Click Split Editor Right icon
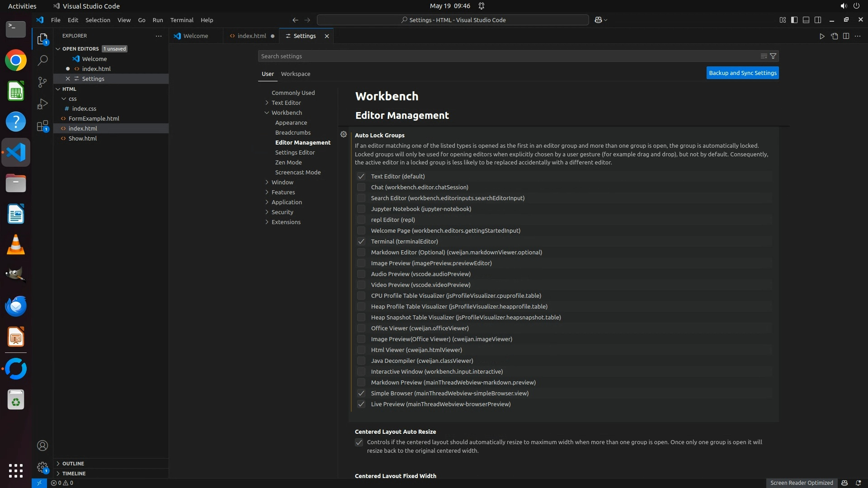This screenshot has width=868, height=488. pyautogui.click(x=846, y=36)
